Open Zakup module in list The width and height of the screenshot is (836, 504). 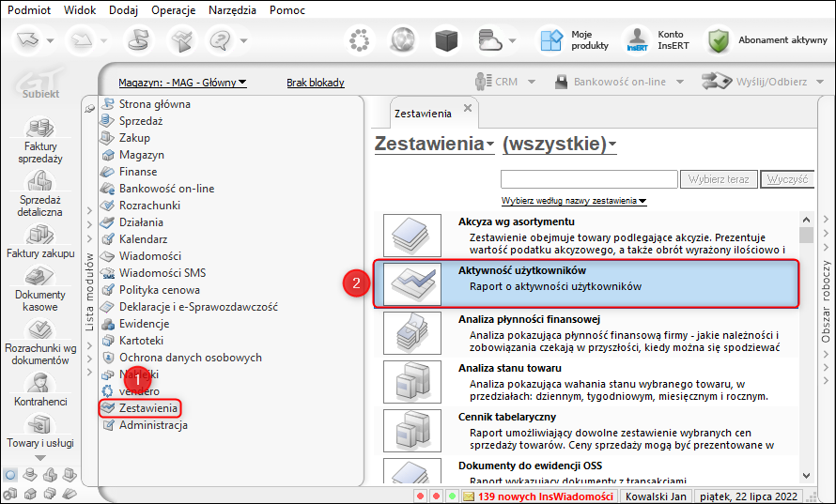(134, 137)
